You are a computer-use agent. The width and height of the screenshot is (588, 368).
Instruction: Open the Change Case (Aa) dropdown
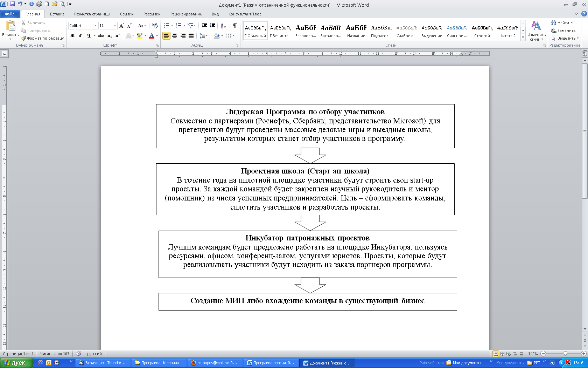(141, 26)
